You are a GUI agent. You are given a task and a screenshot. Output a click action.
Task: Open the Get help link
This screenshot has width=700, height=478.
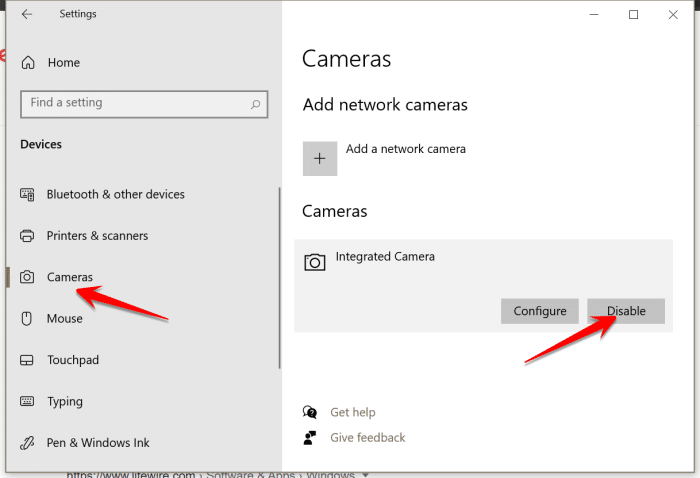353,412
